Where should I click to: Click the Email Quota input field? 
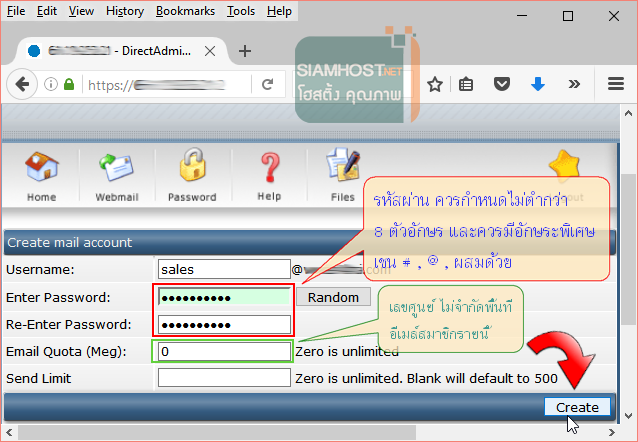pos(223,352)
